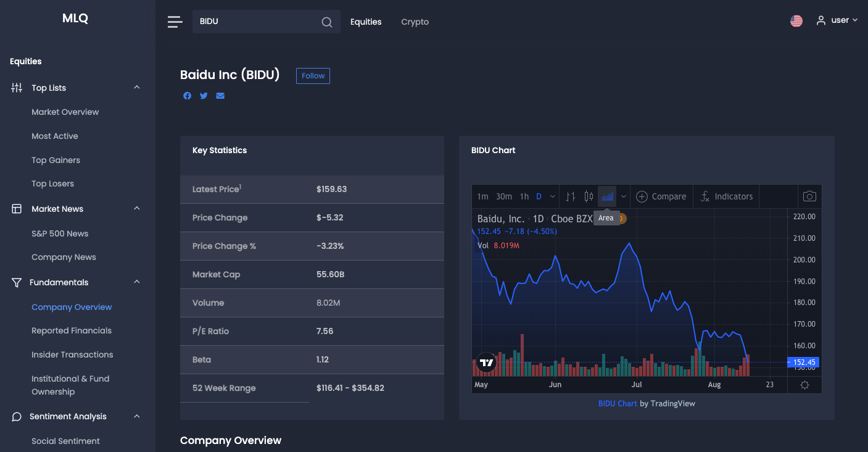This screenshot has height=452, width=868.
Task: Open Social Sentiment page
Action: point(65,441)
